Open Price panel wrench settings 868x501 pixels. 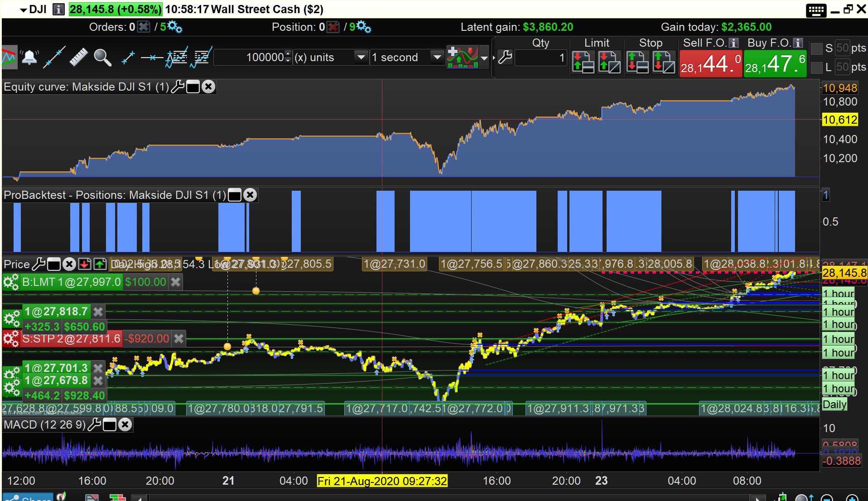point(39,264)
